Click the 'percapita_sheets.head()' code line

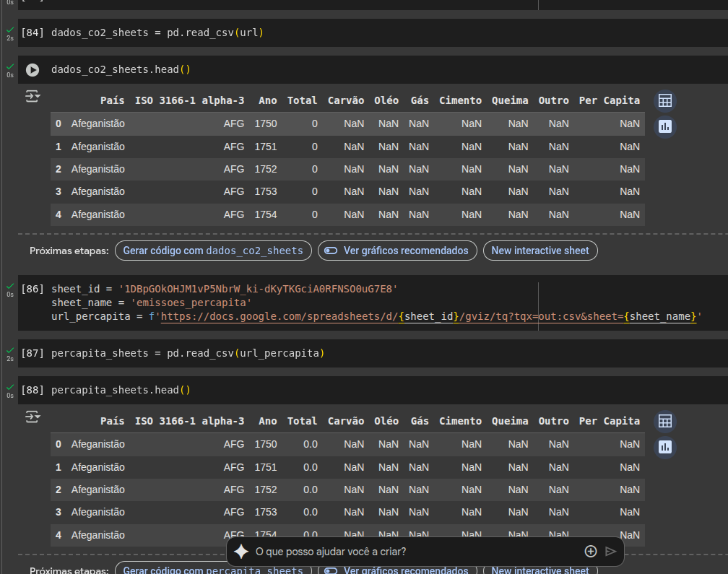click(x=121, y=390)
